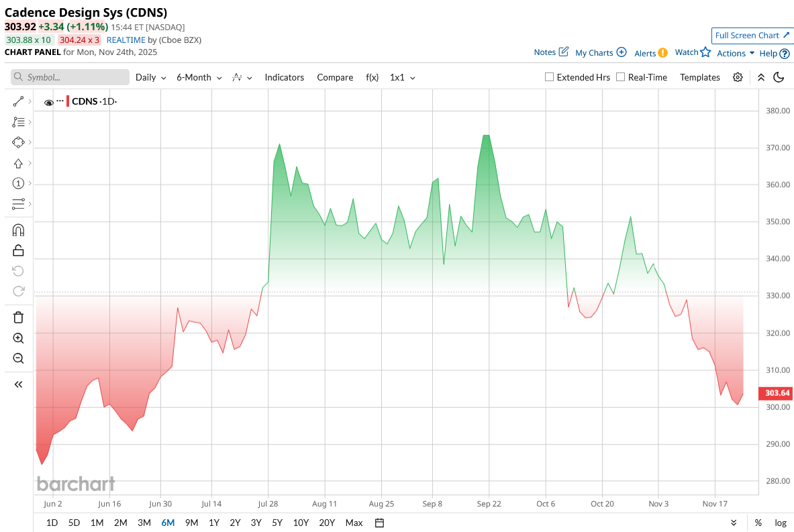This screenshot has width=794, height=532.
Task: Select the 6M time range
Action: pos(168,523)
